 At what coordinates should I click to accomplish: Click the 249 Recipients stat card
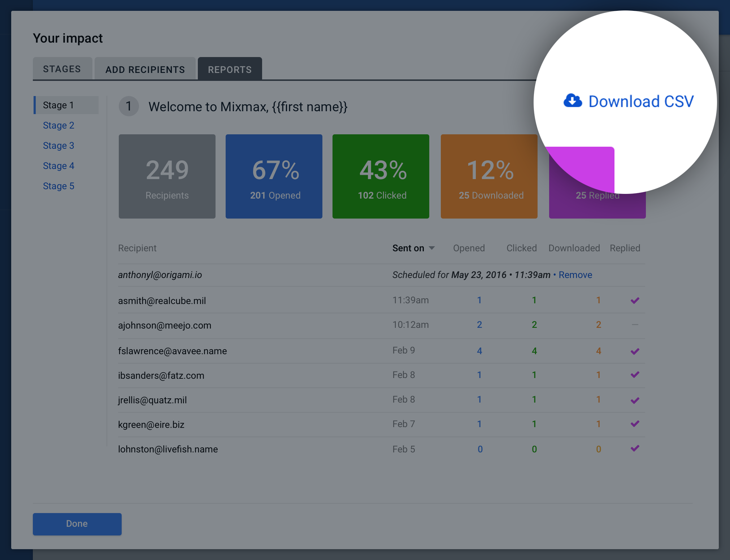(x=167, y=176)
